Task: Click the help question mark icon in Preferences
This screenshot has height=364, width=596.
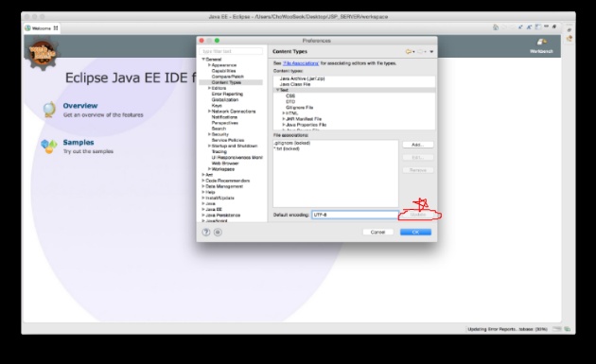Action: click(x=206, y=233)
